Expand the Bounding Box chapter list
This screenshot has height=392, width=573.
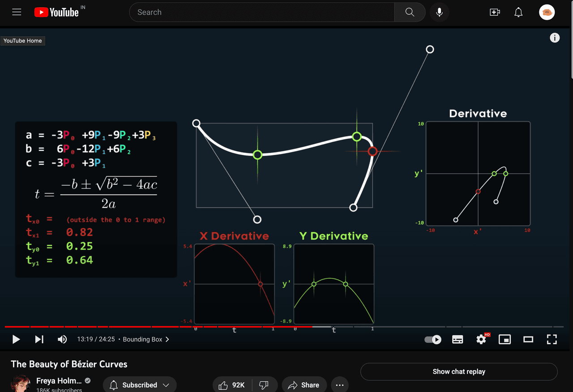[146, 339]
